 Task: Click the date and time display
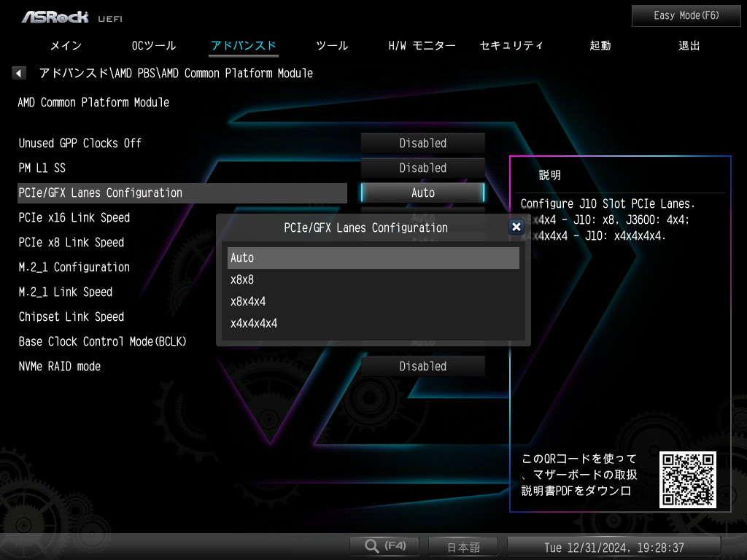tap(614, 547)
